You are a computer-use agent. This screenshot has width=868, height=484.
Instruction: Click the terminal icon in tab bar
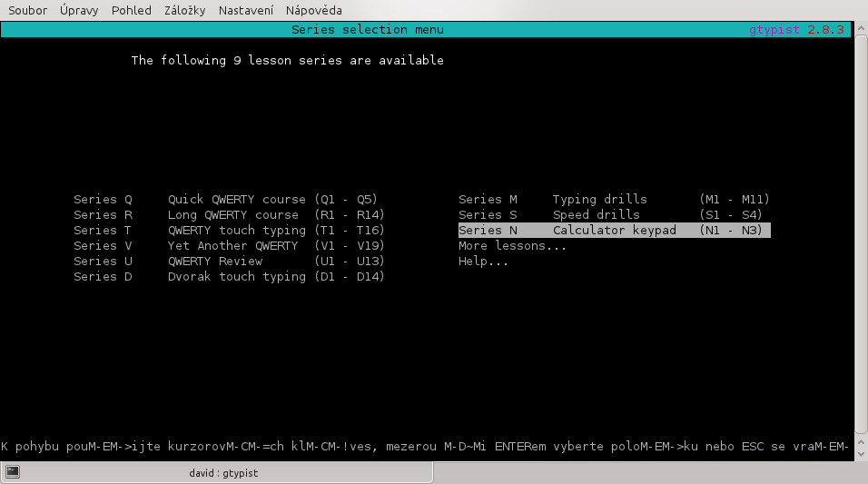tap(12, 472)
